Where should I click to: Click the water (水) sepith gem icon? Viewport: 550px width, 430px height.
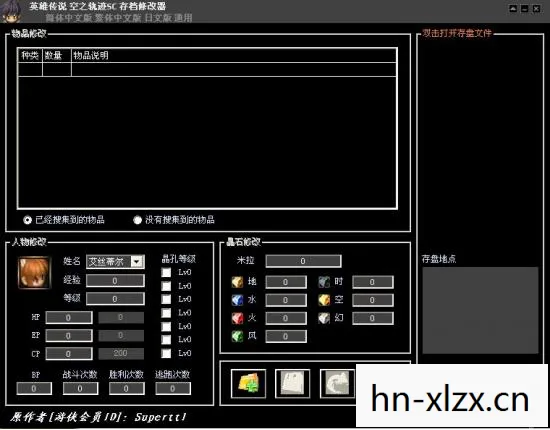(237, 300)
